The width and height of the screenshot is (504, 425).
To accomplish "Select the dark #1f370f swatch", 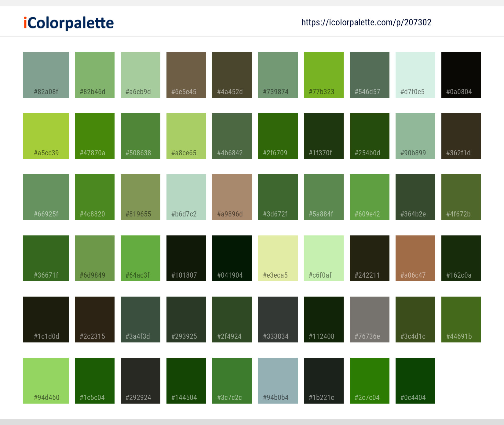I will pos(324,136).
